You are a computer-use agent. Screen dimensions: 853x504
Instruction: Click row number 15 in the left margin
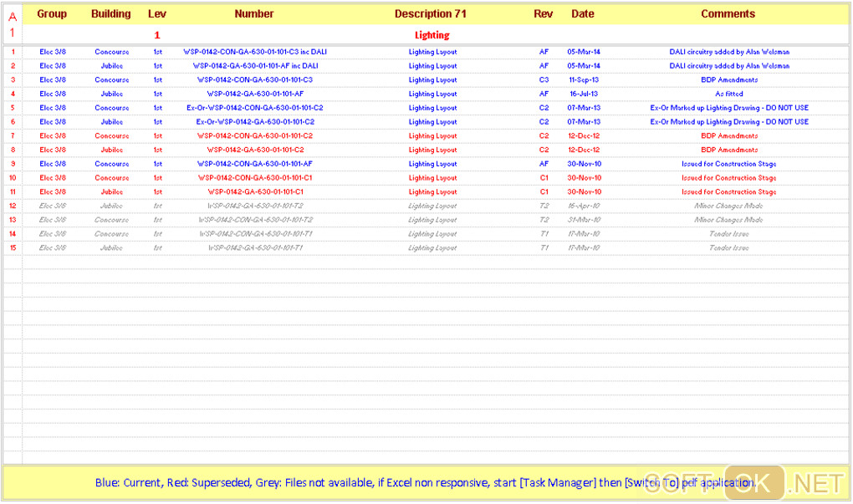13,248
